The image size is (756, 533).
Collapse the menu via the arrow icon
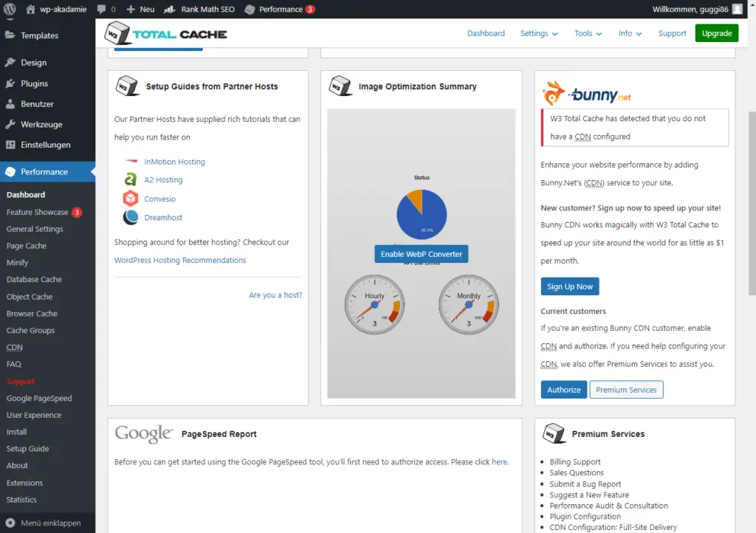click(10, 523)
